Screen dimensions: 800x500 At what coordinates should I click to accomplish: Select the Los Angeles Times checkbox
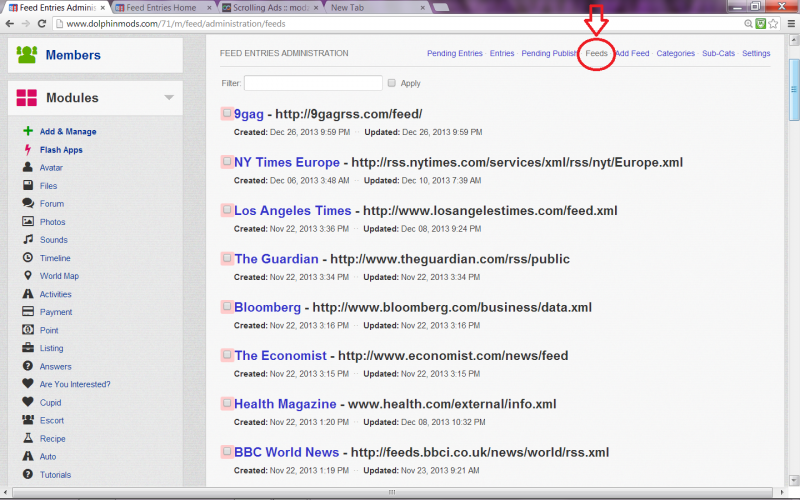[x=227, y=210]
